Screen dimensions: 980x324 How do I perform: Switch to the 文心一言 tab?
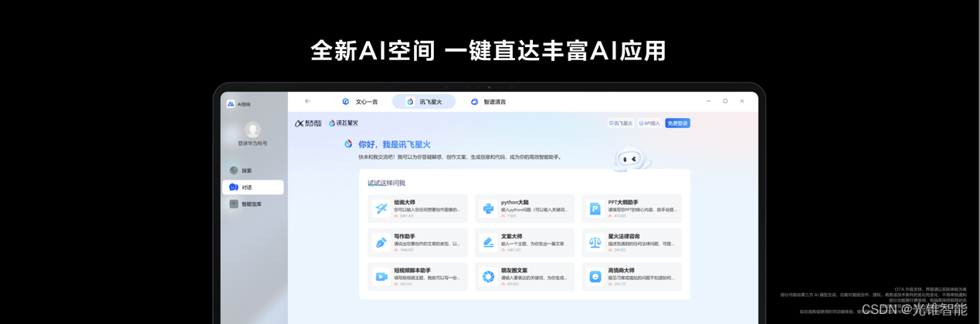tap(360, 102)
